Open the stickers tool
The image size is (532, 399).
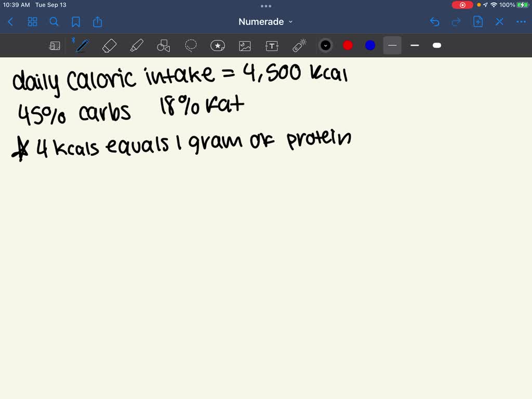click(x=218, y=46)
